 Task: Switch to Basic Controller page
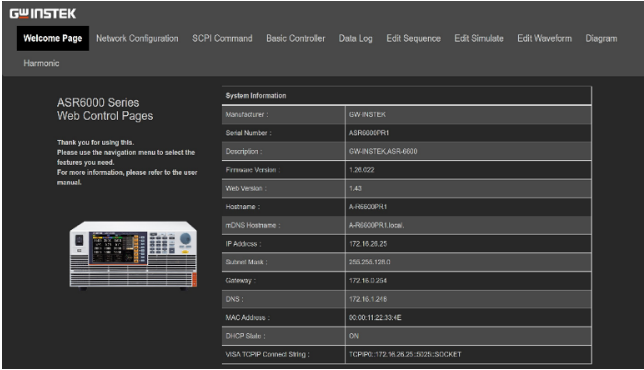295,38
